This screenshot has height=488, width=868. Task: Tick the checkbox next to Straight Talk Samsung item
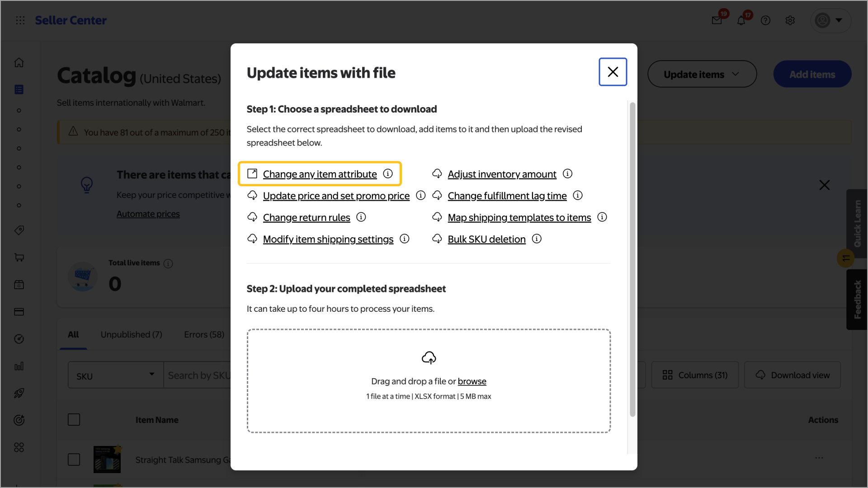point(74,459)
